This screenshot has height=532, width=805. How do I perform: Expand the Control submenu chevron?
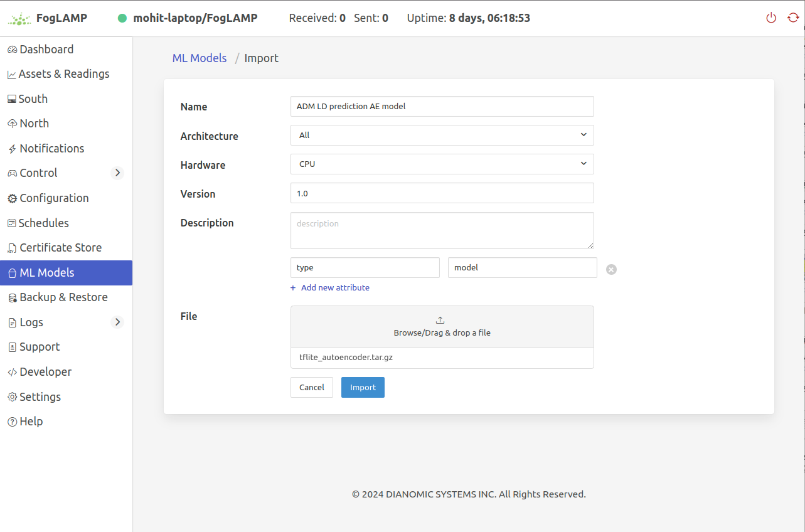[x=117, y=173]
